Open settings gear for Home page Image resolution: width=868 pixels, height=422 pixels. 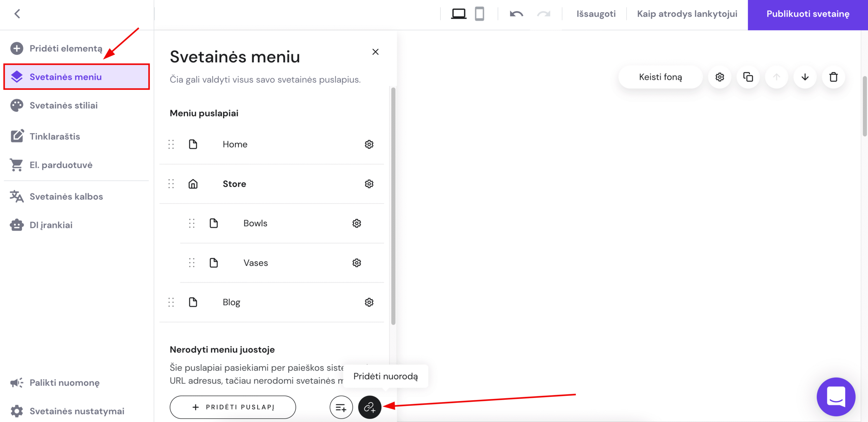[369, 145]
